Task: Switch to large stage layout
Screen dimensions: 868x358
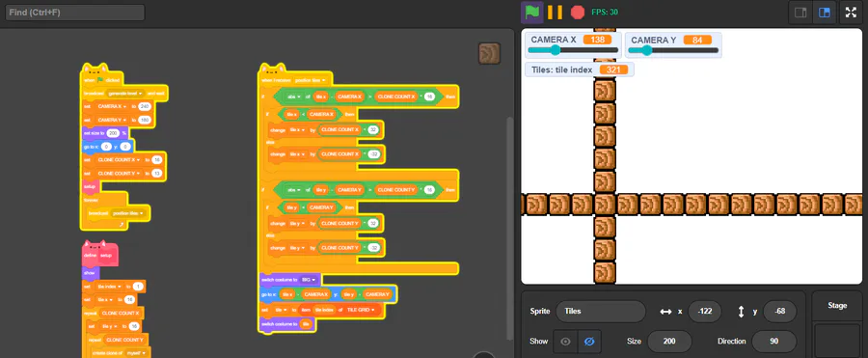Action: 825,13
